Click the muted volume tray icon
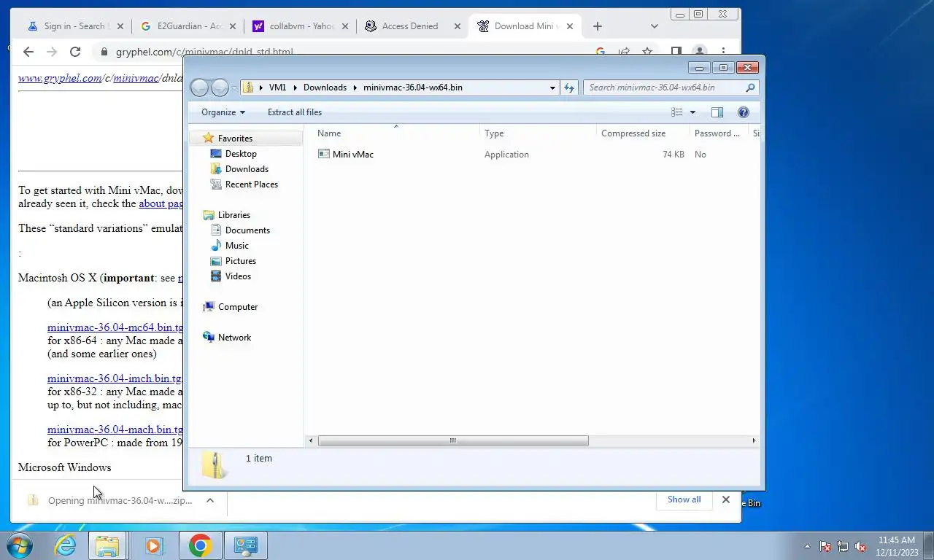The height and width of the screenshot is (560, 934). coord(860,546)
